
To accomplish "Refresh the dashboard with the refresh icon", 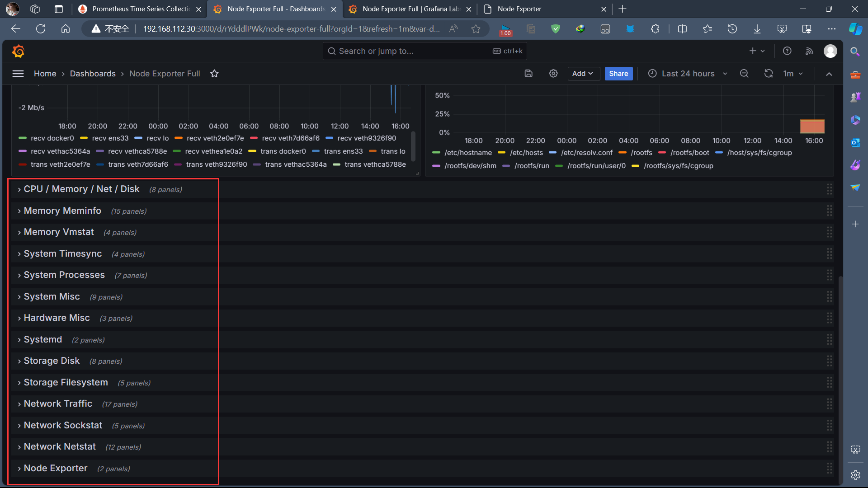I will click(x=769, y=73).
